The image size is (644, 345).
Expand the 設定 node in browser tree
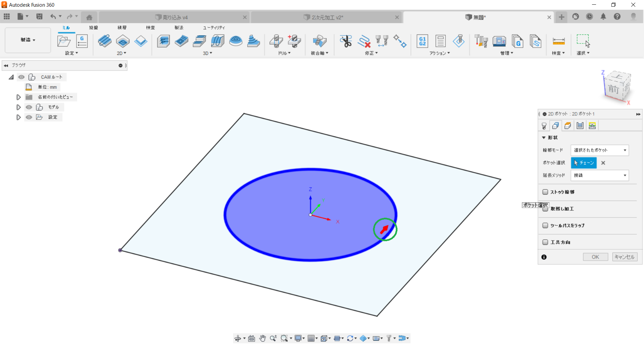click(x=19, y=117)
